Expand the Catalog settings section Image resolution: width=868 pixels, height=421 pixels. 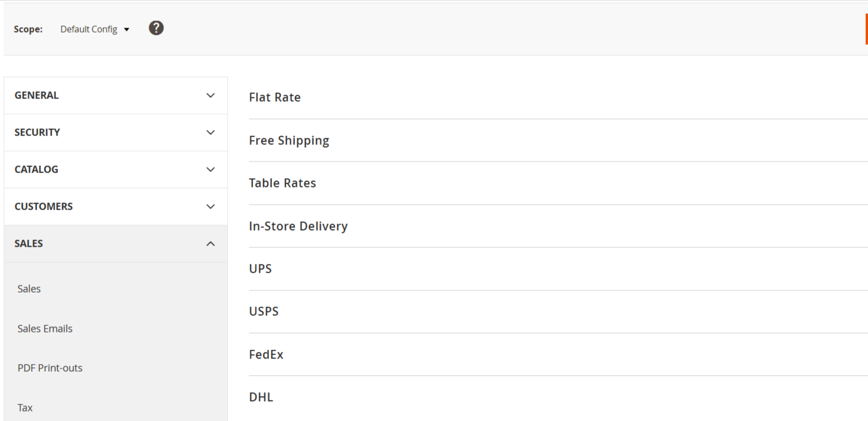115,169
